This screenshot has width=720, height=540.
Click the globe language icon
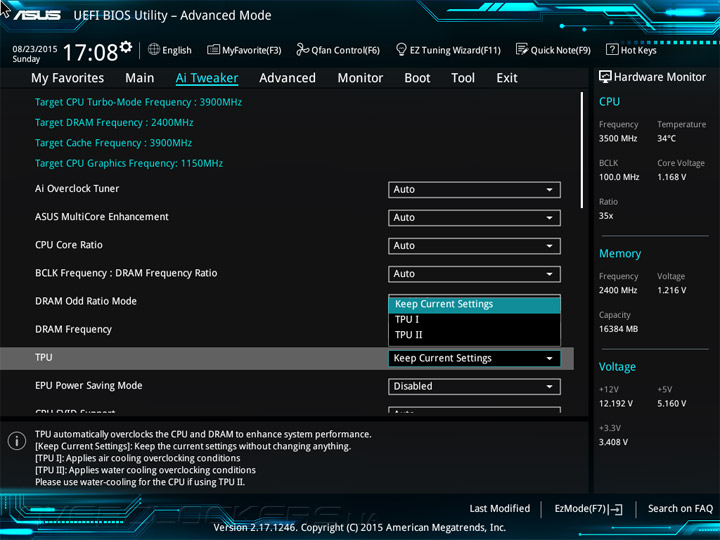click(154, 50)
